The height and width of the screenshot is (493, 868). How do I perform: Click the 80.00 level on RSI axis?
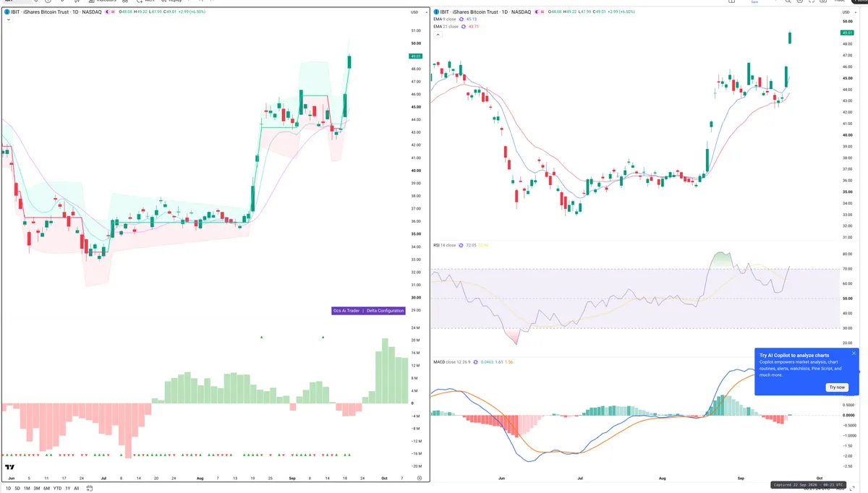coord(846,254)
